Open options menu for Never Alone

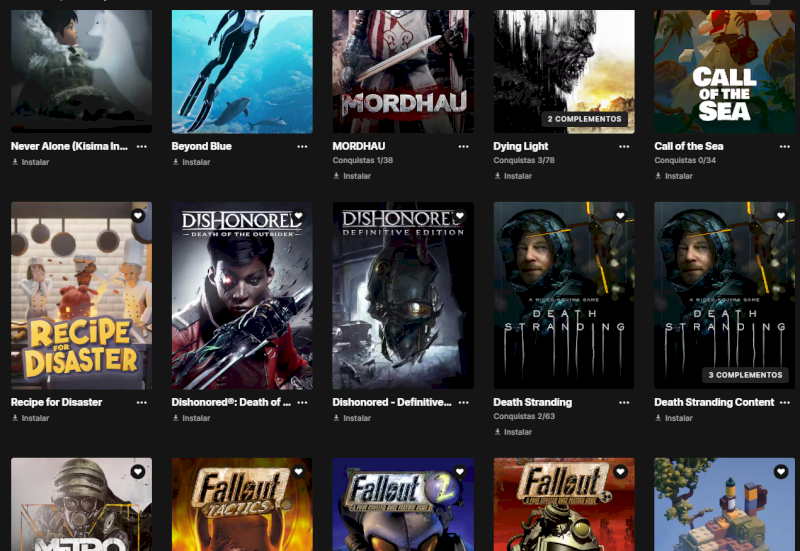click(142, 146)
